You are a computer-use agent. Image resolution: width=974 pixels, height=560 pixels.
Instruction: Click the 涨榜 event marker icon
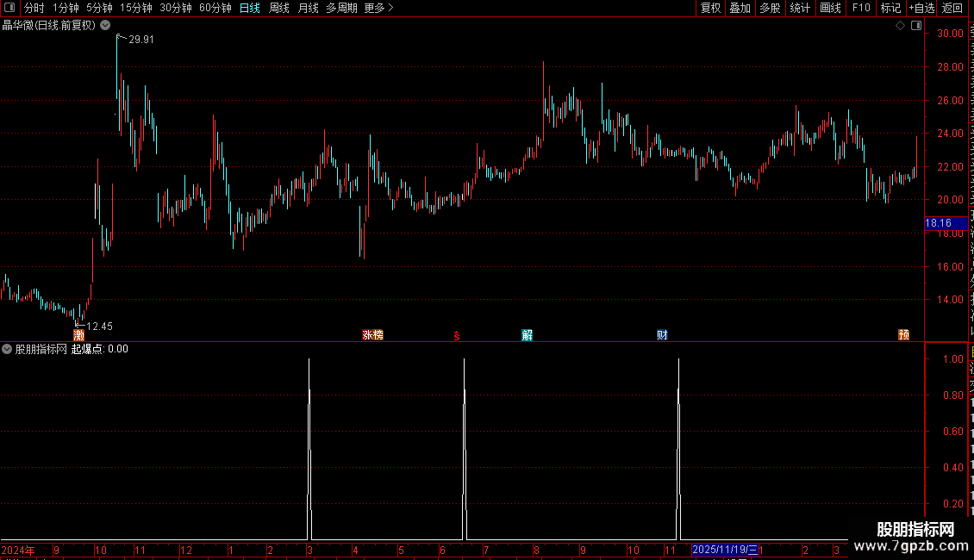(372, 335)
